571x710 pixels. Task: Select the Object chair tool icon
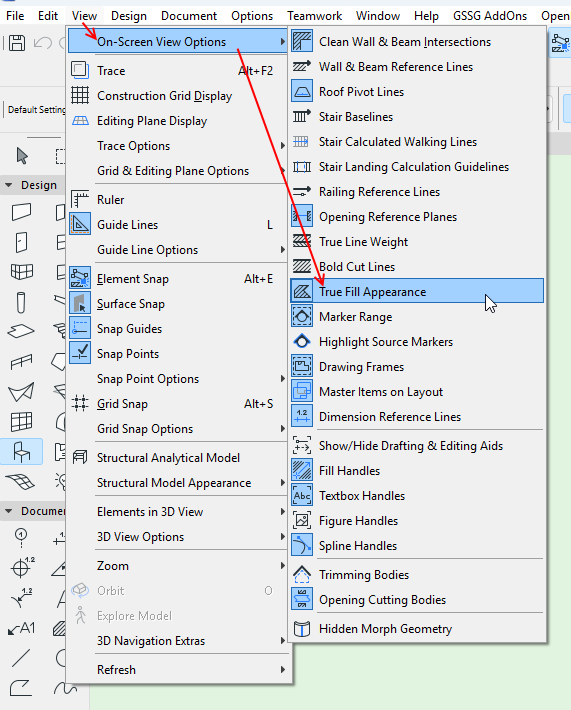click(21, 451)
